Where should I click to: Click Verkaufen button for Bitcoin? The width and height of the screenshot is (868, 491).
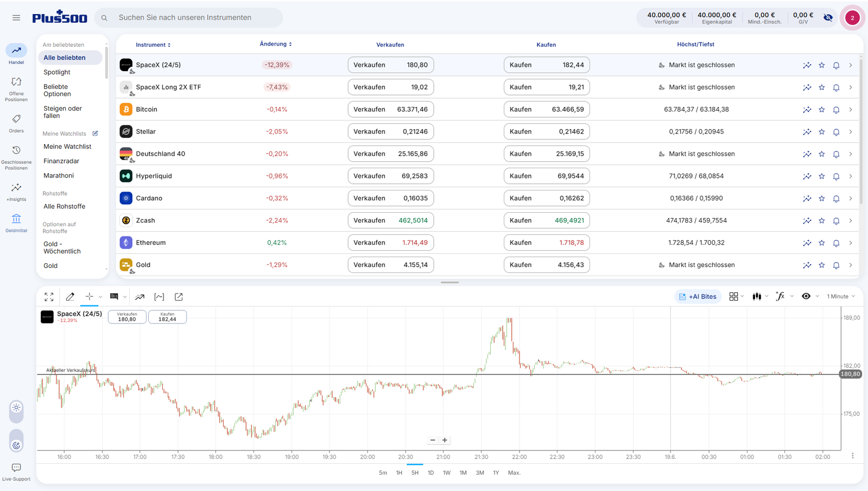click(390, 110)
